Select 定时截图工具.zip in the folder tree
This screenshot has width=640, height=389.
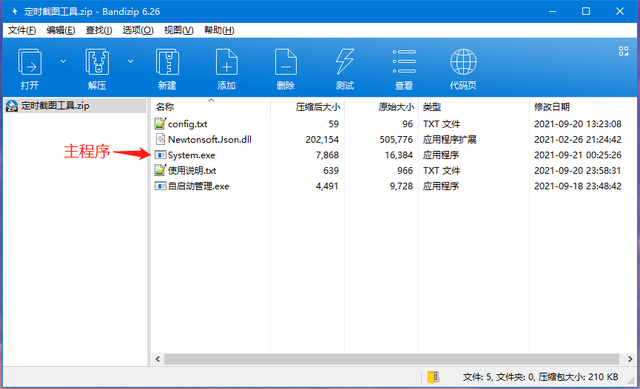pos(55,106)
